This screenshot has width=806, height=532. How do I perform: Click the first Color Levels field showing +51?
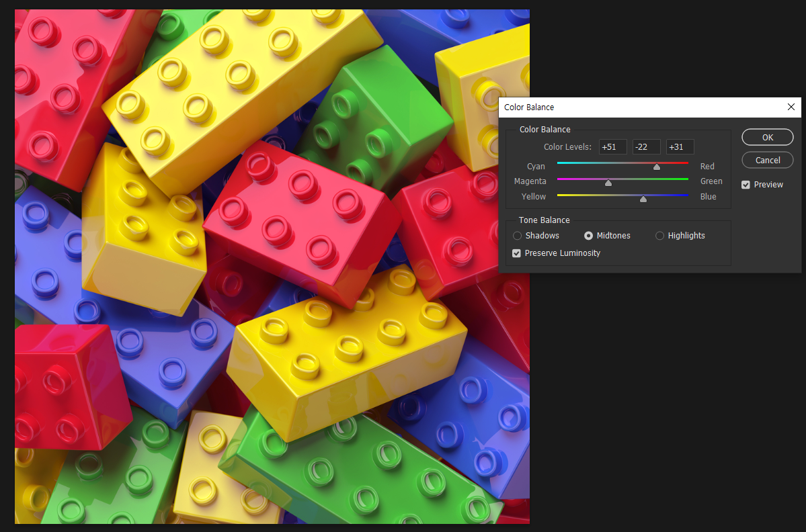click(612, 147)
